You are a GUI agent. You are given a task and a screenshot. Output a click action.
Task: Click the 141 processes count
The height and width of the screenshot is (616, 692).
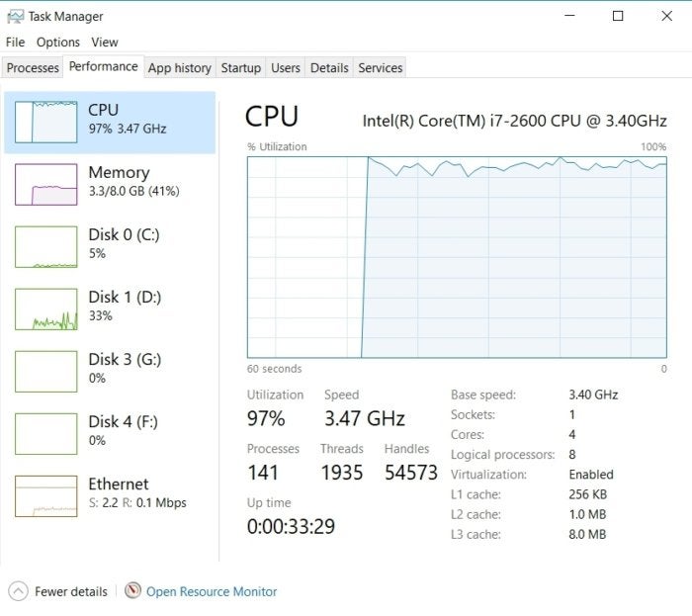point(263,473)
